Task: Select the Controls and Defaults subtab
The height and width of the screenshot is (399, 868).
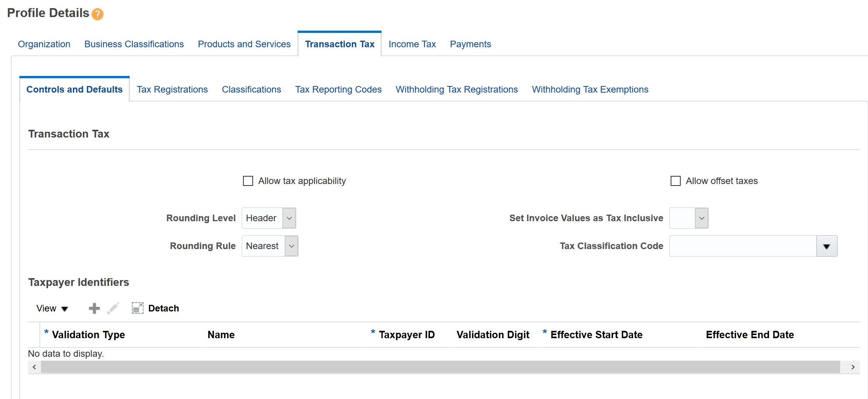Action: click(x=74, y=89)
